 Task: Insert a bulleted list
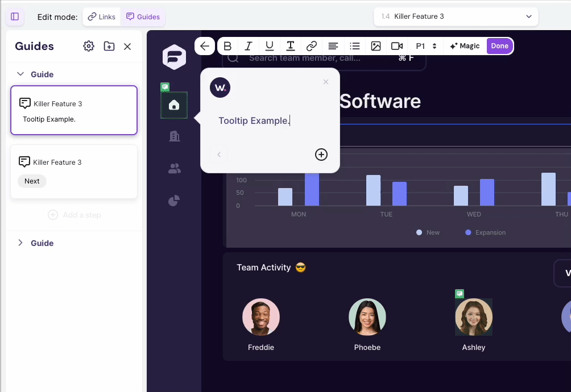355,46
